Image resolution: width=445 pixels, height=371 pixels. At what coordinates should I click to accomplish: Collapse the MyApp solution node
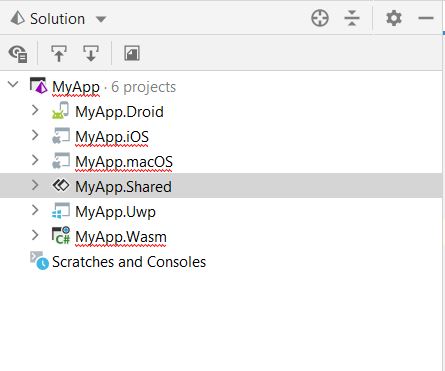(x=13, y=84)
